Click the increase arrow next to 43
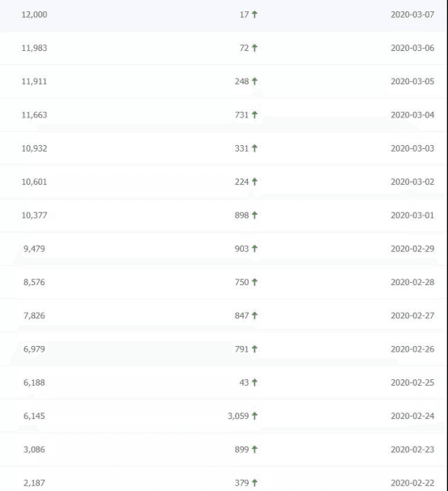Viewport: 448px width, 491px height. point(254,382)
